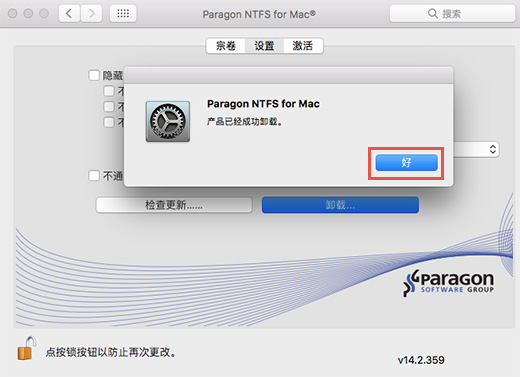This screenshot has width=520, height=377.
Task: Show all preferences grid icon
Action: 123,14
